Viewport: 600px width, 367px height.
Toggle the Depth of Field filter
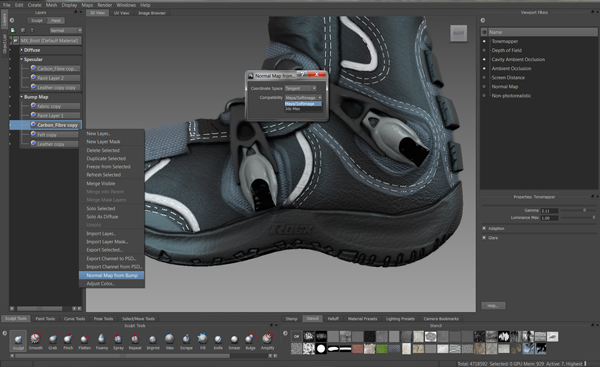click(x=484, y=50)
